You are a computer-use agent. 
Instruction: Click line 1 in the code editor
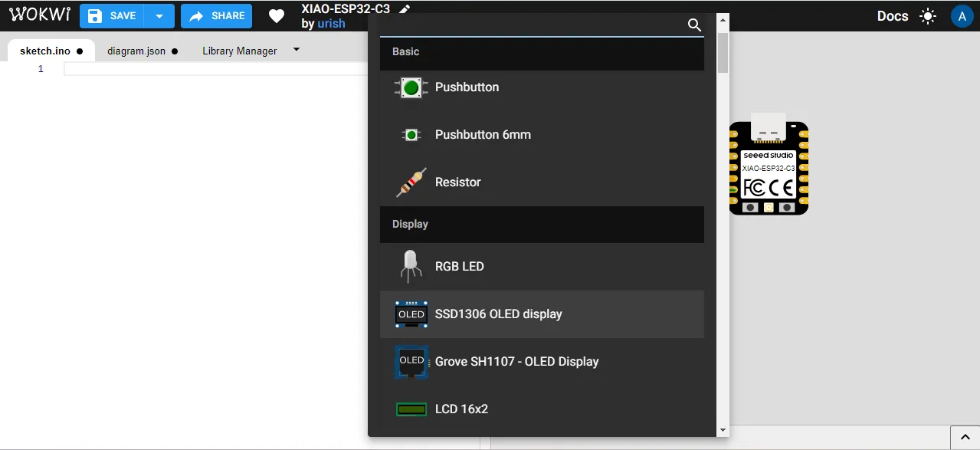[x=217, y=69]
